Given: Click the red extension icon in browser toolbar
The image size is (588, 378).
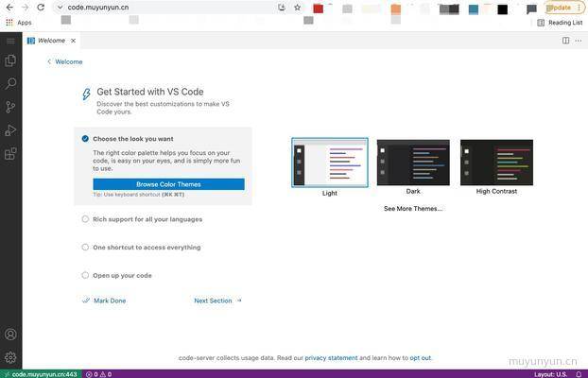Looking at the screenshot, I should click(x=319, y=9).
